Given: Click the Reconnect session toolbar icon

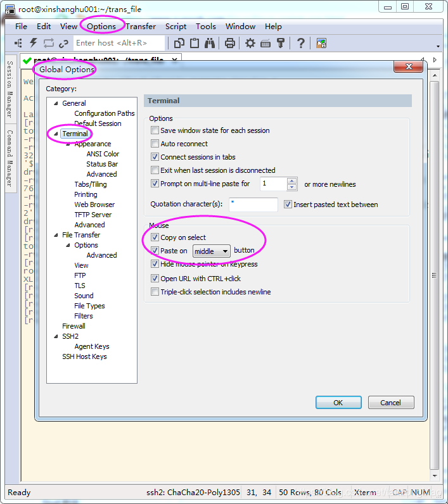Looking at the screenshot, I should (49, 43).
